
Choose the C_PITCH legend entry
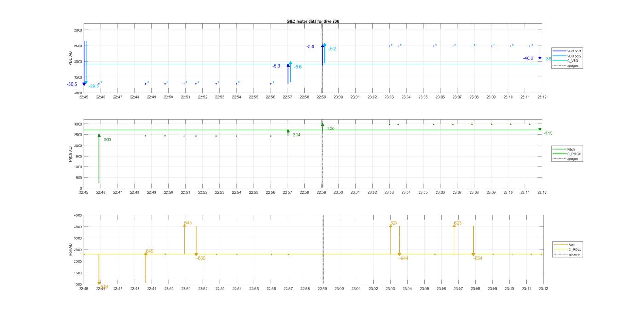[x=567, y=154]
